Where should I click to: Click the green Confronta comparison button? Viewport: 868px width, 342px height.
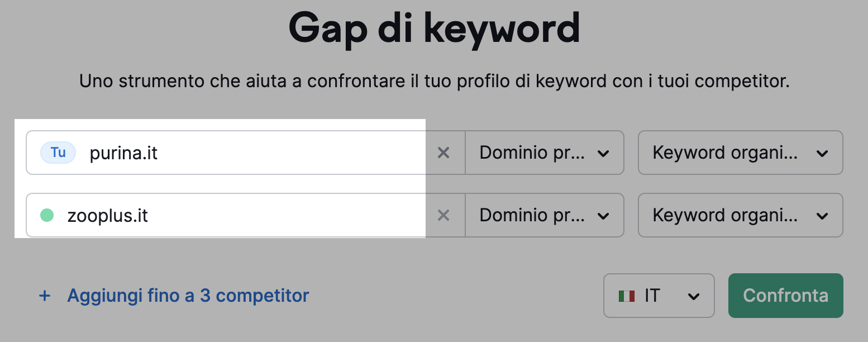(785, 296)
